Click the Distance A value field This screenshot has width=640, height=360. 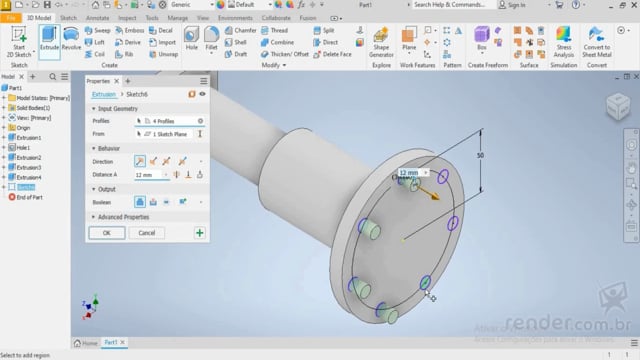pos(149,175)
